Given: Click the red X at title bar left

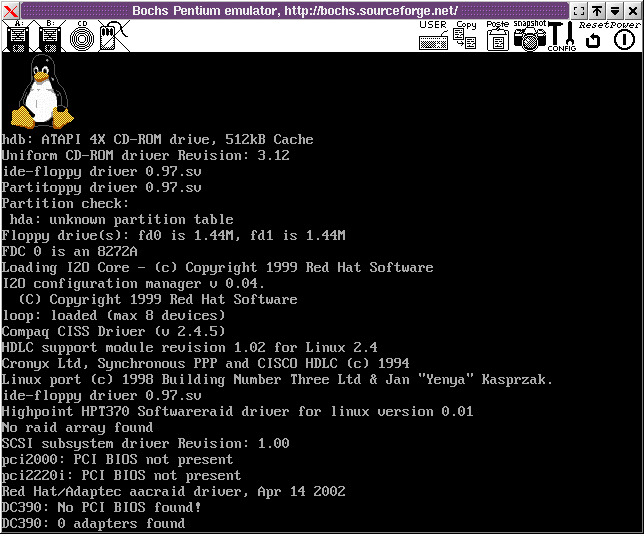Looking at the screenshot, I should pos(11,10).
